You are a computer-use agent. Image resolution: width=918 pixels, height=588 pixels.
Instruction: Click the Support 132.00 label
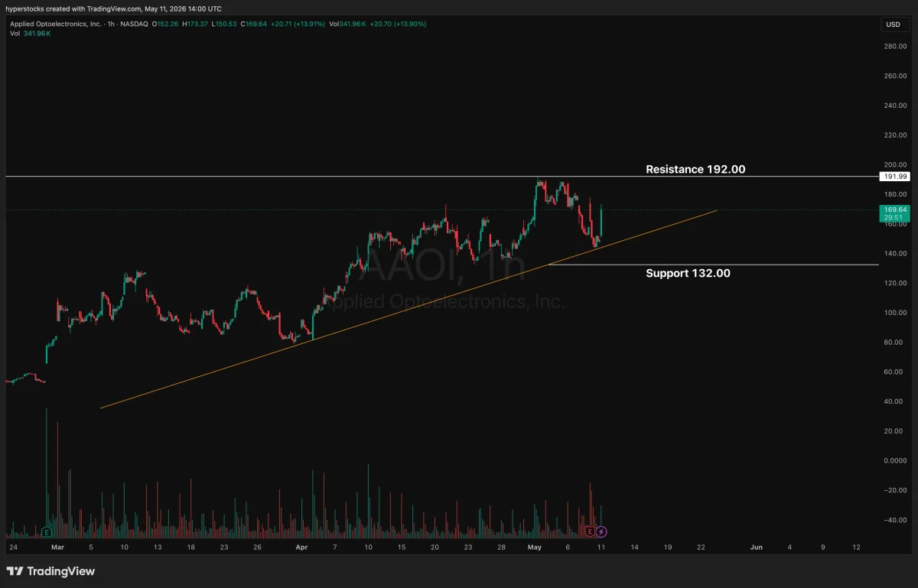pos(688,272)
